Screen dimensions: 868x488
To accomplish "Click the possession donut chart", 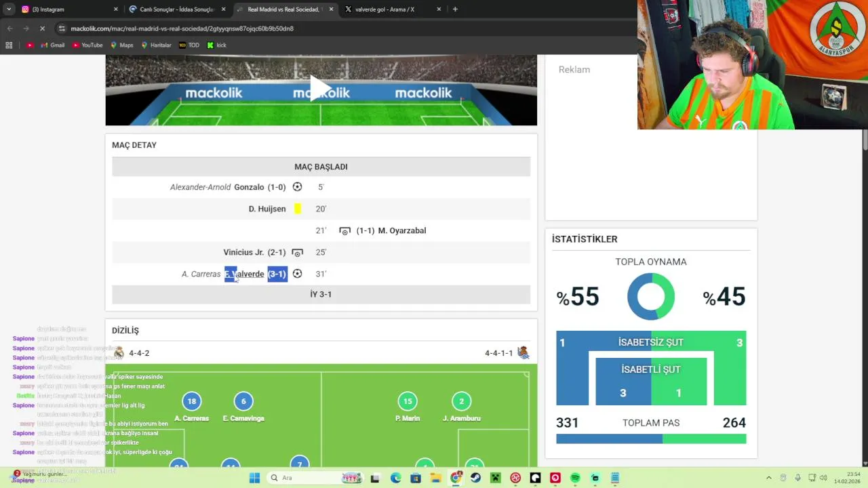I will pyautogui.click(x=651, y=296).
